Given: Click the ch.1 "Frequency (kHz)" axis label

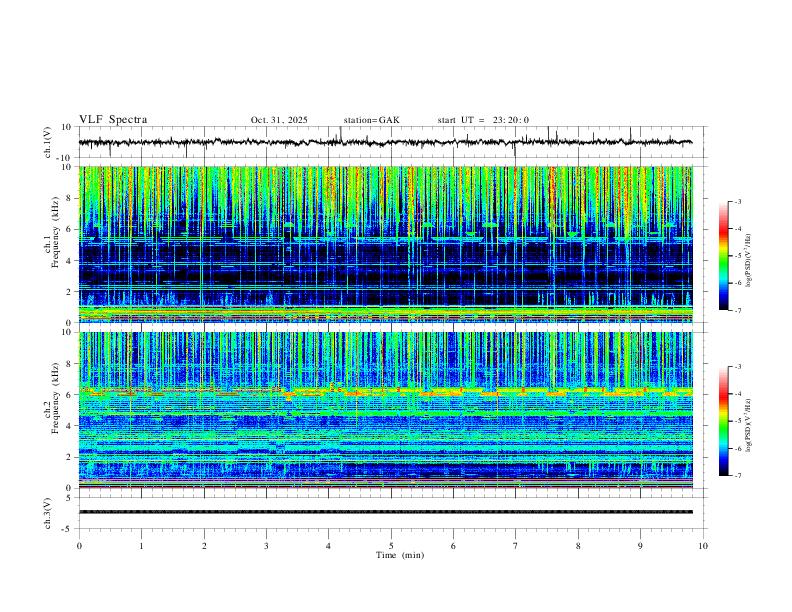Looking at the screenshot, I should click(x=55, y=230).
